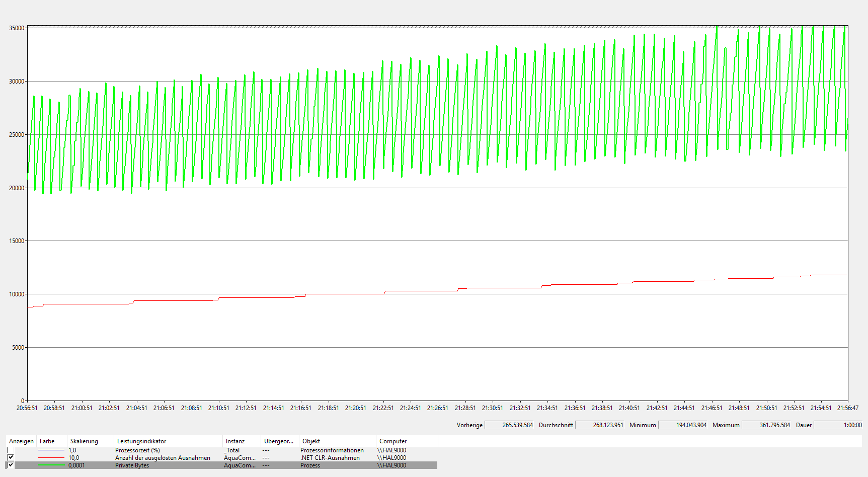Click the Maximum value field
The width and height of the screenshot is (868, 477).
click(x=766, y=425)
